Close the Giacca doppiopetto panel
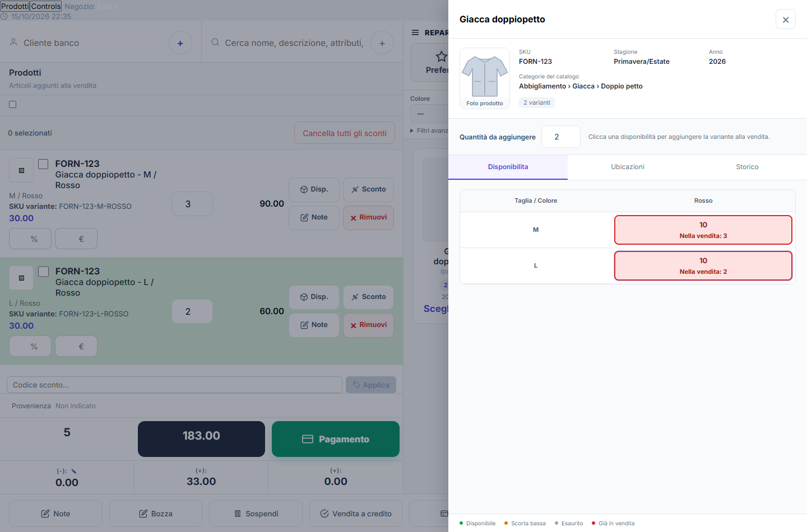Image resolution: width=807 pixels, height=532 pixels. click(x=786, y=20)
